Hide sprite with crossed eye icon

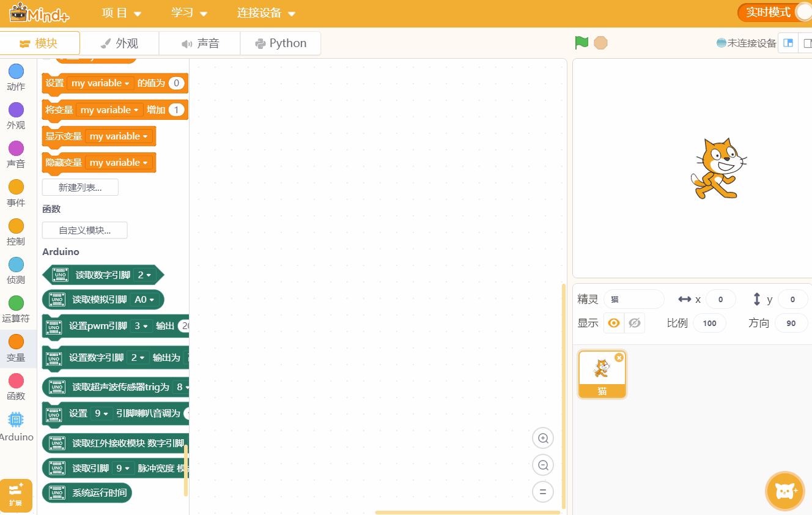tap(635, 323)
